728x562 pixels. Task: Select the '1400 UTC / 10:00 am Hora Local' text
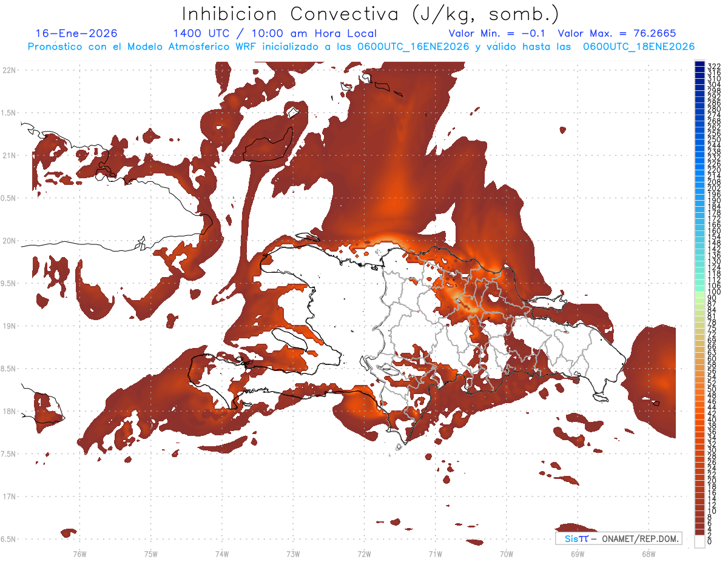point(275,33)
